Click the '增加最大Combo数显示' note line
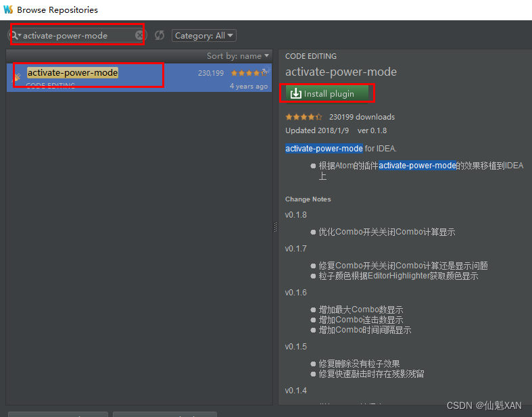Screen dimensions: 532x417 coord(361,310)
